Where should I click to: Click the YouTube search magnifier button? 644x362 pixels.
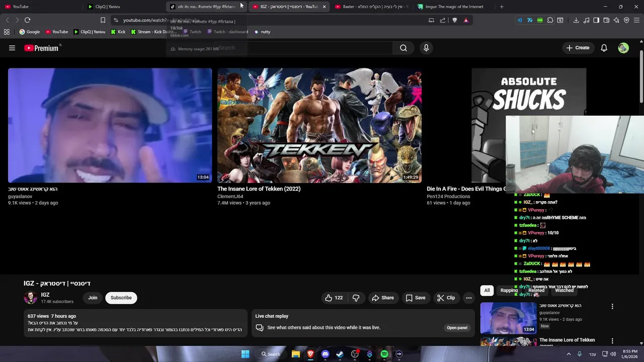(404, 48)
